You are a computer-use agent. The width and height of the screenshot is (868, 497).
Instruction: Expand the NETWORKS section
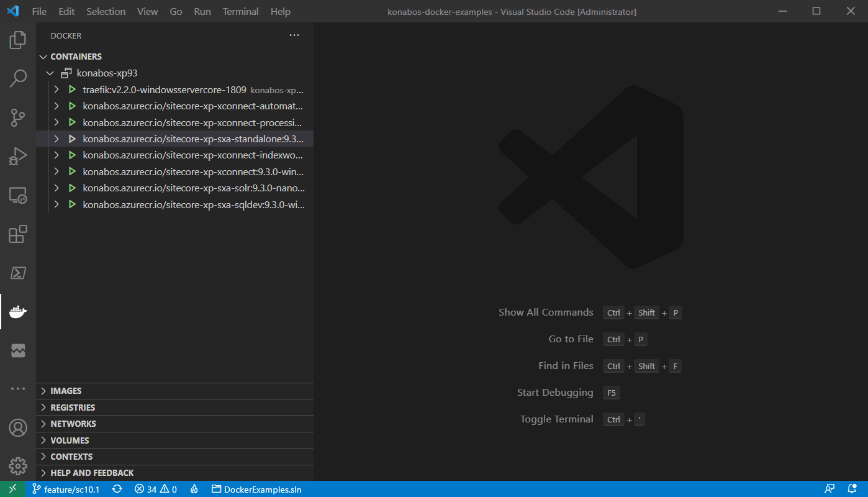pyautogui.click(x=73, y=424)
